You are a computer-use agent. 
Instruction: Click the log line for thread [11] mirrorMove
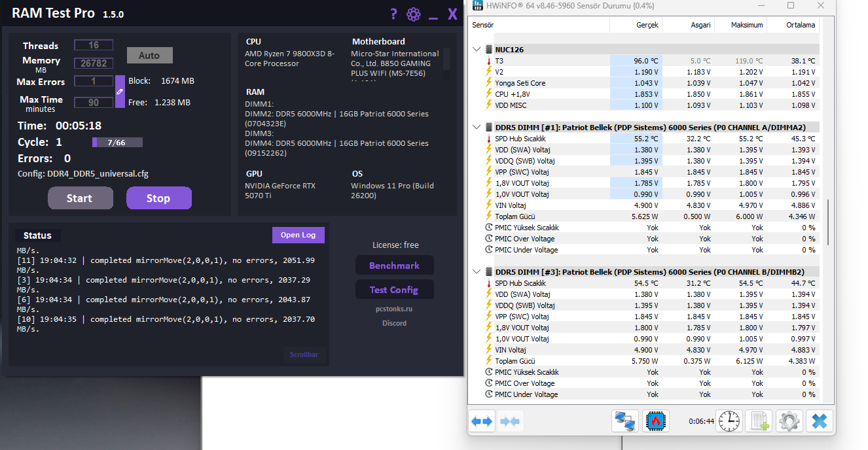point(166,265)
